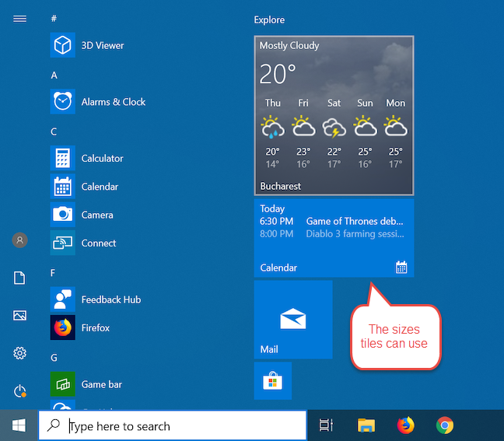Open the Mail tile
The height and width of the screenshot is (441, 504).
[x=293, y=320]
